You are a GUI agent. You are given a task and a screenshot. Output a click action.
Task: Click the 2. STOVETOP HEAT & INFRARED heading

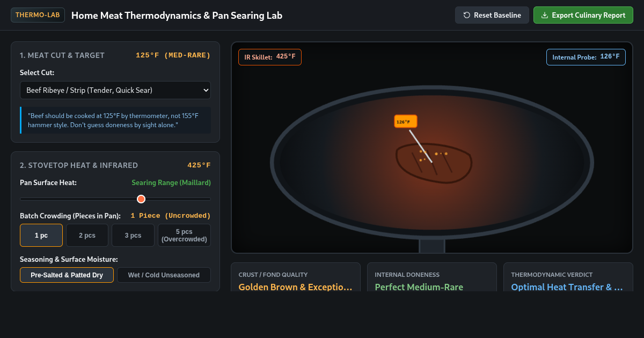coord(79,165)
